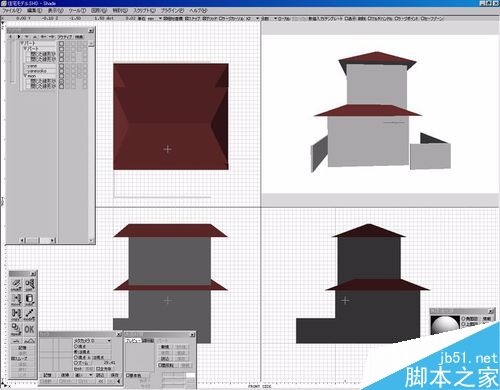The width and height of the screenshot is (500, 390).
Task: Collapse the mon tree node
Action: [25, 76]
